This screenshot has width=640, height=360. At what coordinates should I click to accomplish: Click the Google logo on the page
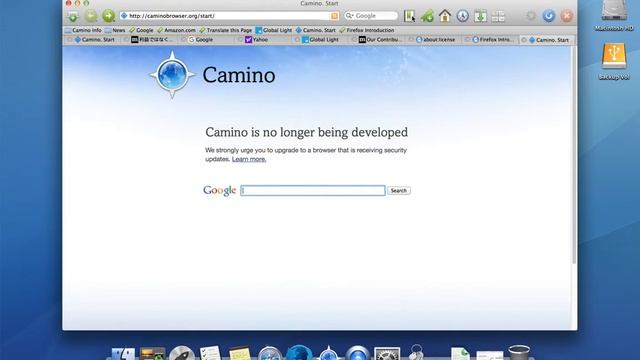(220, 191)
